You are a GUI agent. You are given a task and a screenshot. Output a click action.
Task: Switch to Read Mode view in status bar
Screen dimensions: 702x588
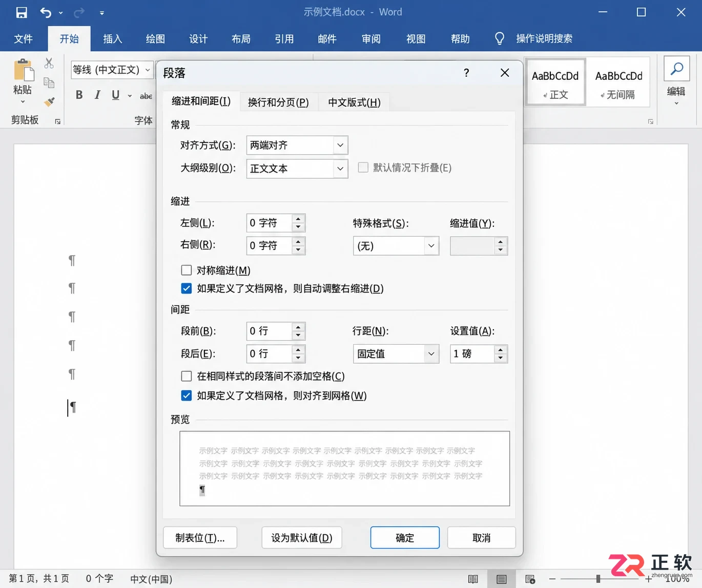click(x=473, y=579)
